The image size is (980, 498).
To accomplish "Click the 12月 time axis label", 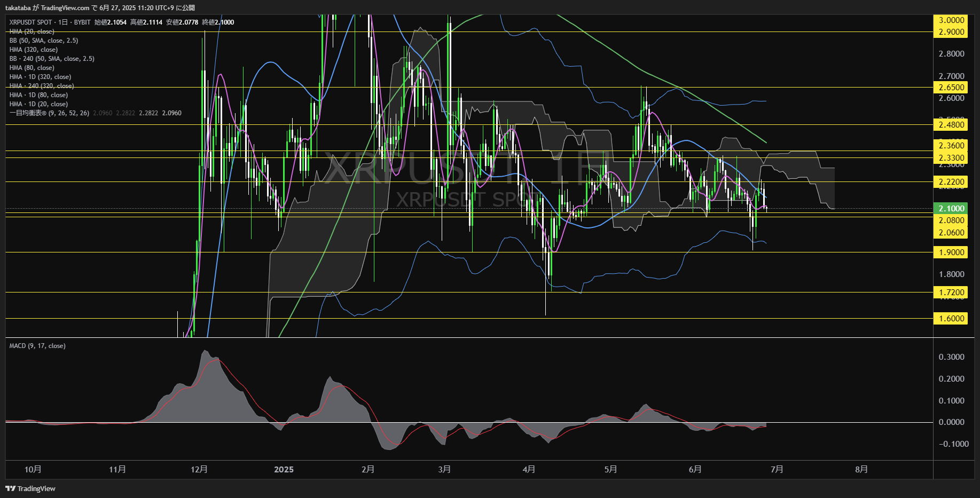I will pyautogui.click(x=199, y=469).
